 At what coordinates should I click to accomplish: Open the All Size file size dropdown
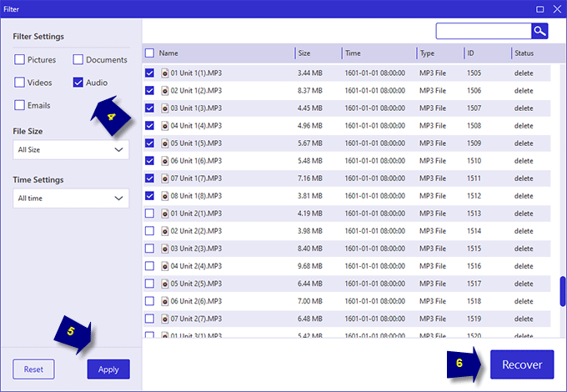point(71,150)
